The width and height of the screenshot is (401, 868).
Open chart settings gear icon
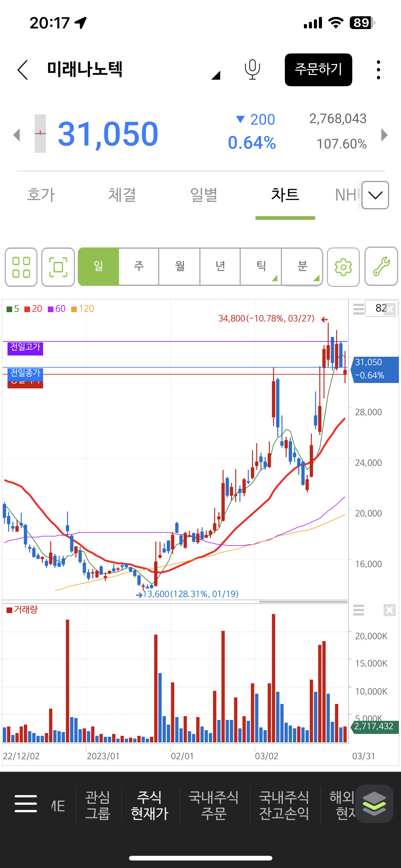point(343,267)
